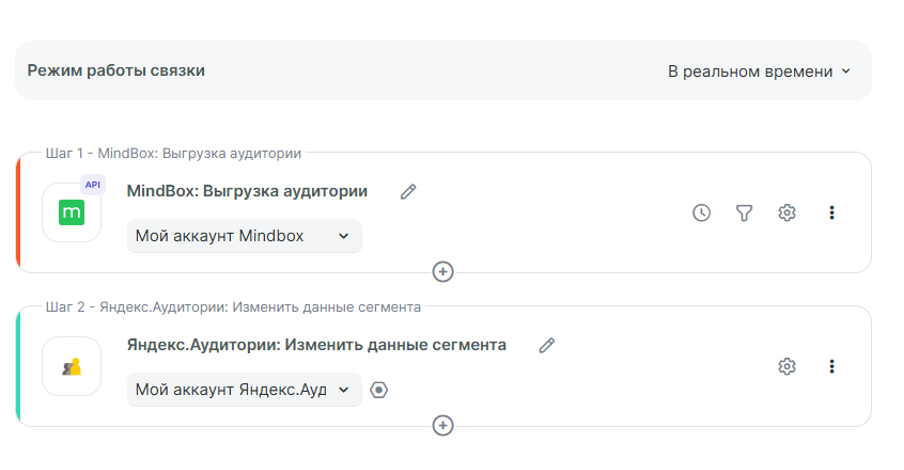Screen dimensions: 904x470
Task: Open the clock schedule icon in step 1
Action: click(701, 213)
